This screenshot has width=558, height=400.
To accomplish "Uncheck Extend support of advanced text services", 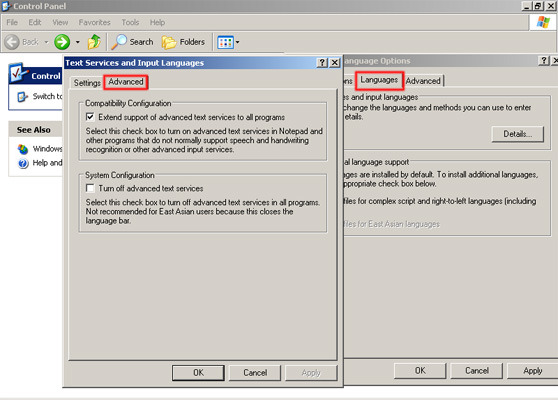I will pyautogui.click(x=90, y=117).
